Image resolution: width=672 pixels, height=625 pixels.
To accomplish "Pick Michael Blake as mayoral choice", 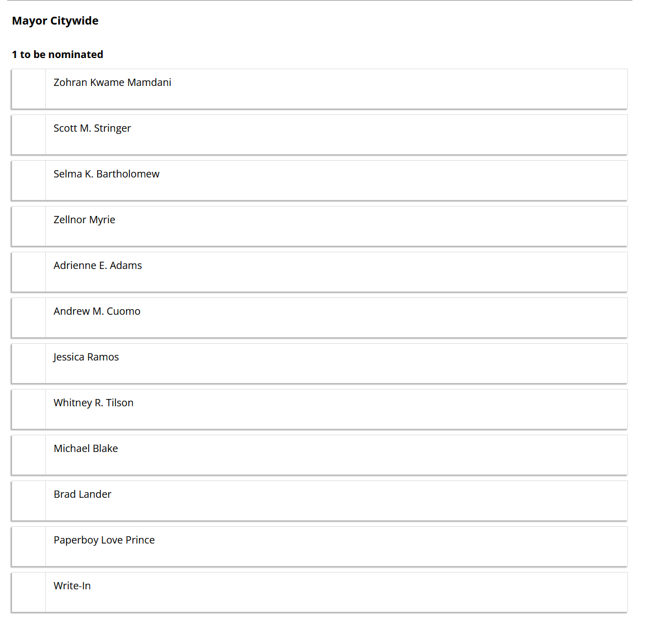I will point(319,455).
